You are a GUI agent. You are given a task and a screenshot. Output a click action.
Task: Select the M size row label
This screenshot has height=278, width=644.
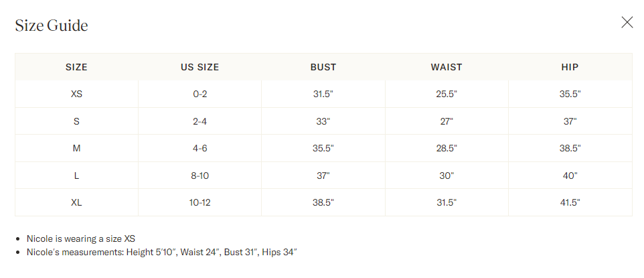(76, 148)
